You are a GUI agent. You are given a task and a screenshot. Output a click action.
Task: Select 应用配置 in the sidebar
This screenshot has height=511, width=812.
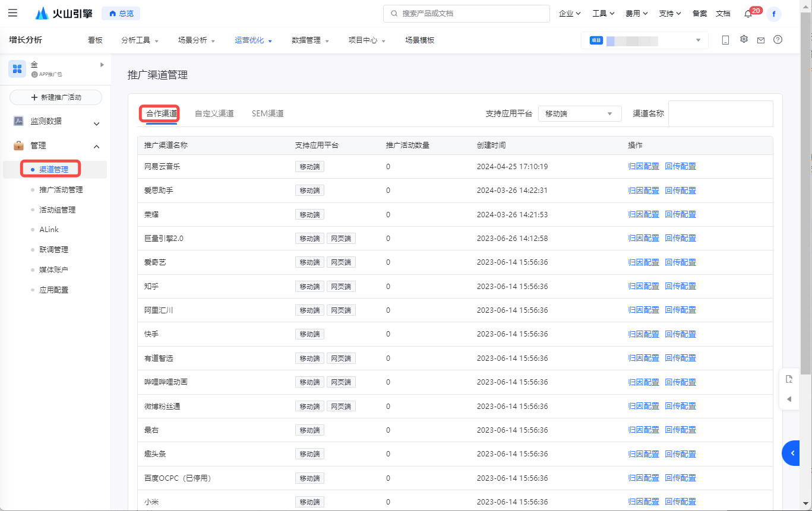tap(53, 290)
